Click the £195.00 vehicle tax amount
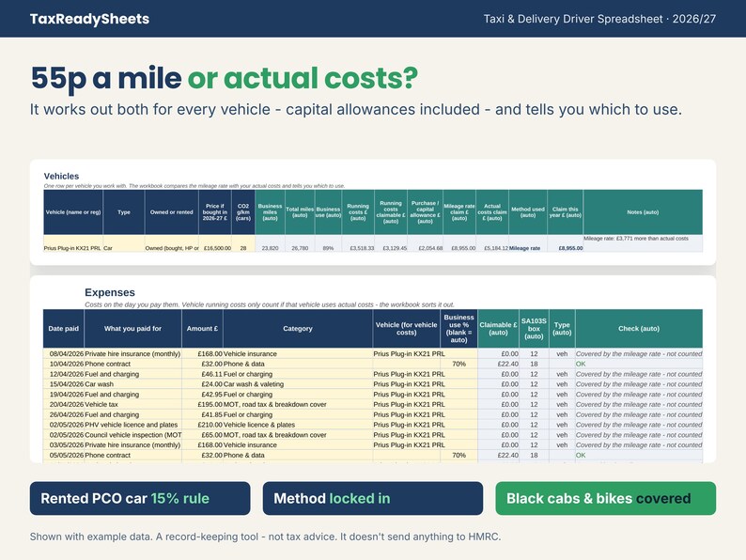The height and width of the screenshot is (560, 746). pyautogui.click(x=202, y=404)
